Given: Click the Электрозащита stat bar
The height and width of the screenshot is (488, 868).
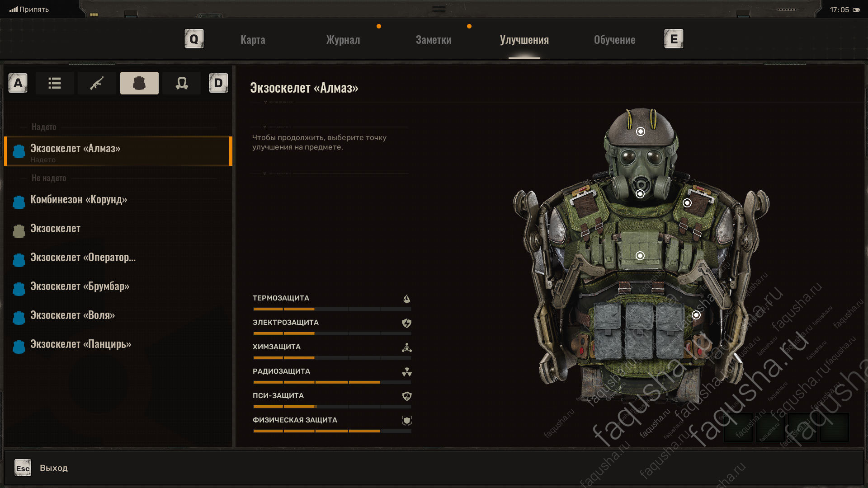Looking at the screenshot, I should [x=332, y=333].
